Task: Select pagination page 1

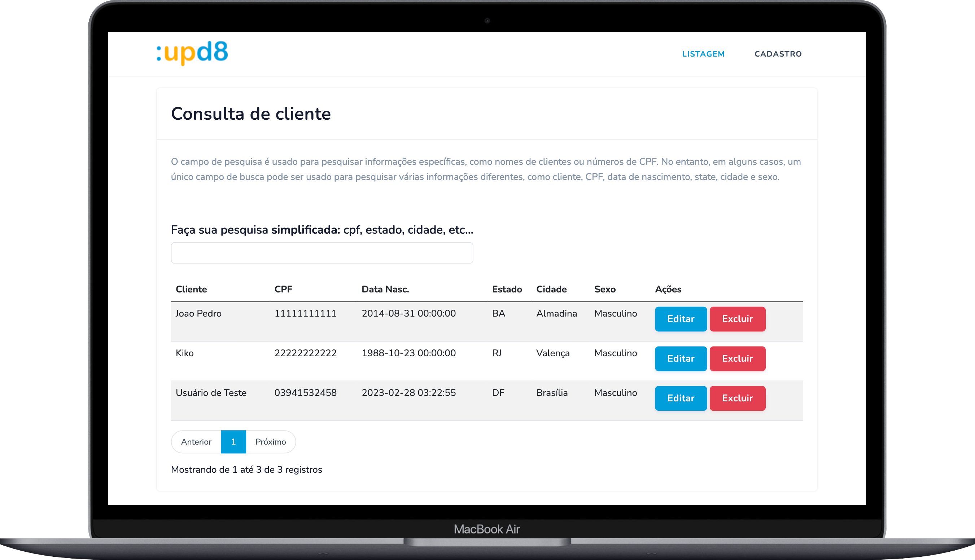Action: [233, 441]
